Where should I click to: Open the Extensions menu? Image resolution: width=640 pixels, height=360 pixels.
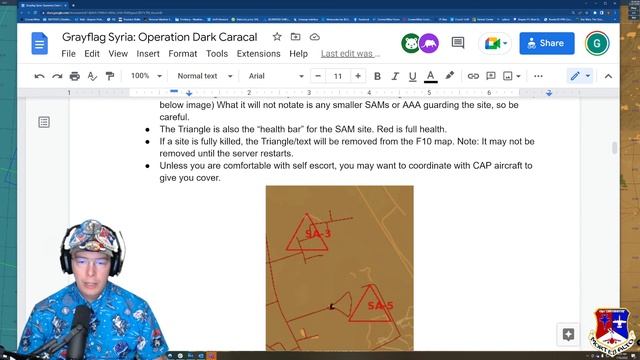coord(258,54)
